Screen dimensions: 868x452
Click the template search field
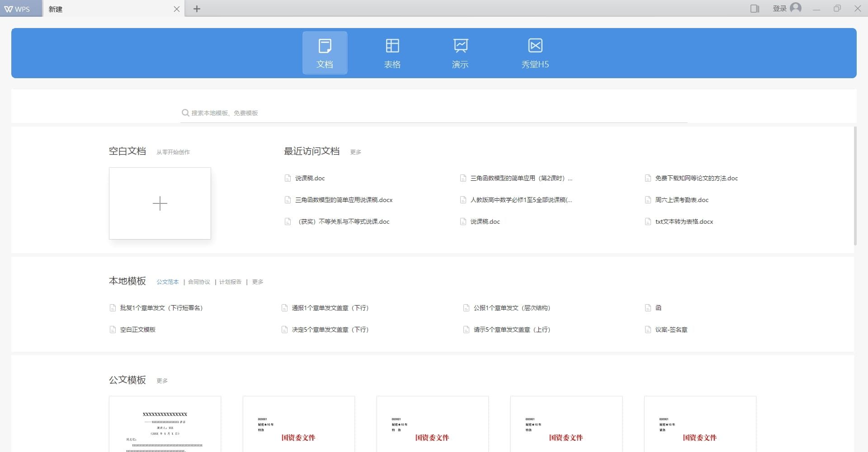[x=434, y=113]
